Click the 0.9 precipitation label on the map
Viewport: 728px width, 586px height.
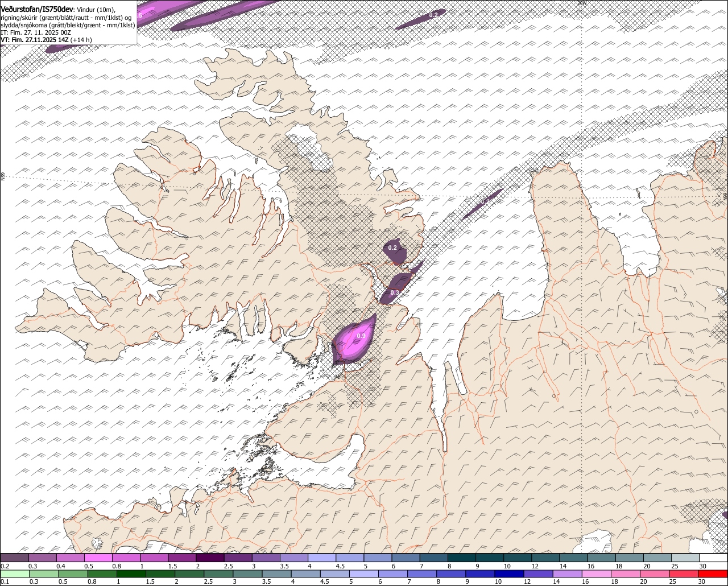pyautogui.click(x=361, y=336)
